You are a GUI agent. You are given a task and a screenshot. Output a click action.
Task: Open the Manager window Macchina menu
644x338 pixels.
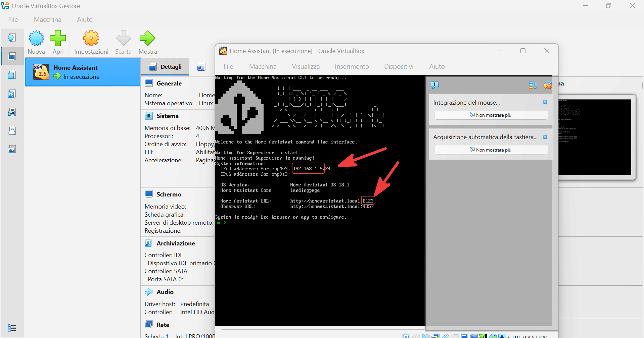pyautogui.click(x=48, y=19)
